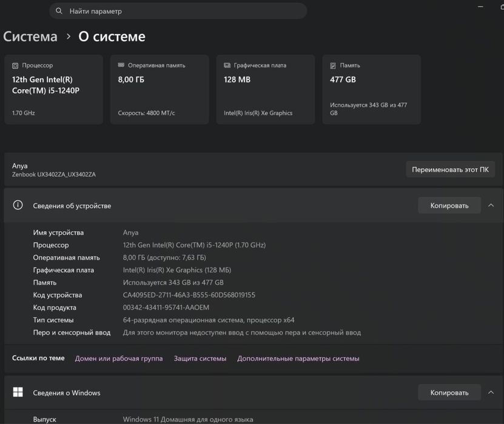504x424 pixels.
Task: Copy device info with Копировать in Сведения об устройстве
Action: (449, 206)
